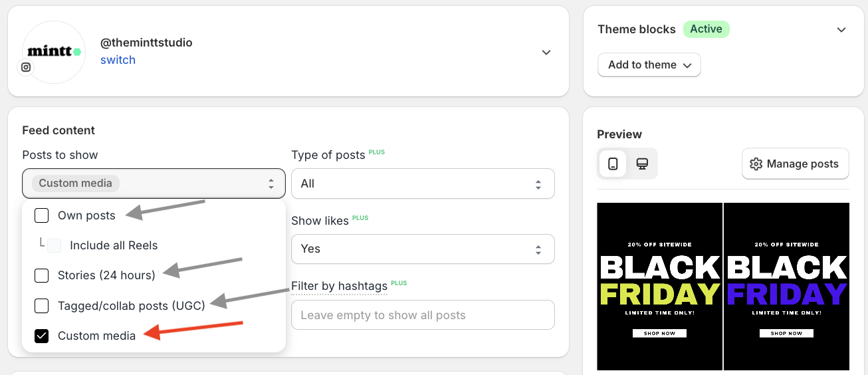Click the Type of posts label

click(328, 155)
